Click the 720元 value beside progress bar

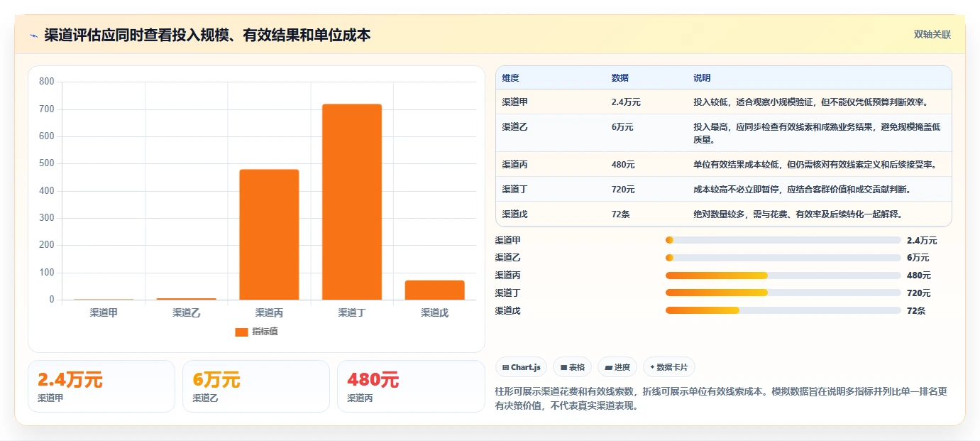(919, 293)
